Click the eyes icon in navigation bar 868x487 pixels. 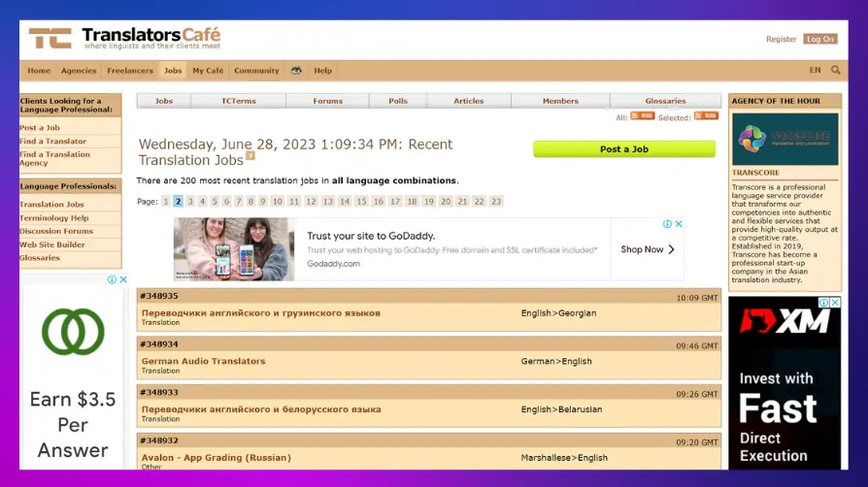[x=296, y=70]
